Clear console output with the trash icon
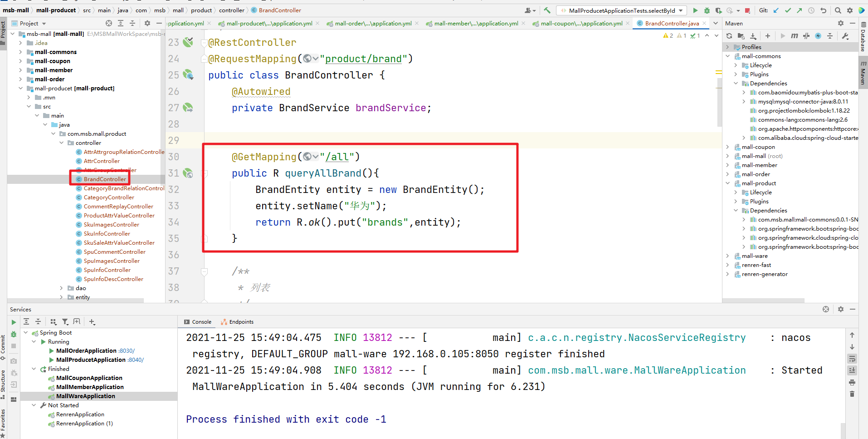Viewport: 868px width, 439px height. click(852, 394)
